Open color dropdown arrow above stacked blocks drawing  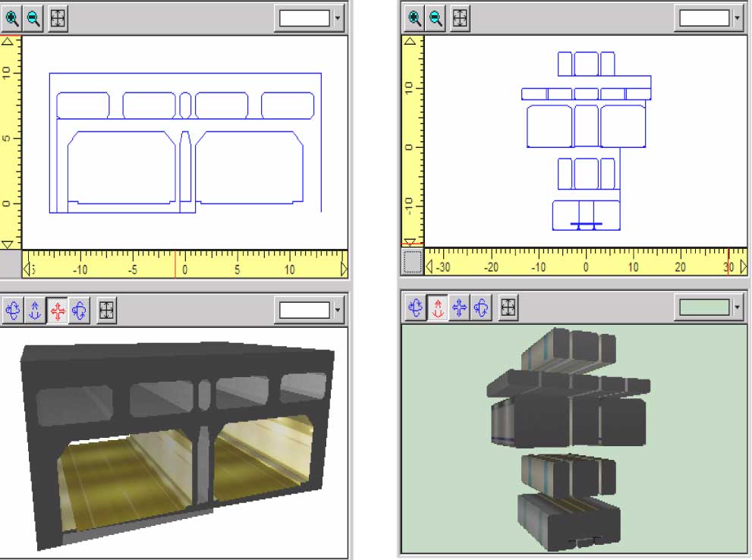point(737,19)
